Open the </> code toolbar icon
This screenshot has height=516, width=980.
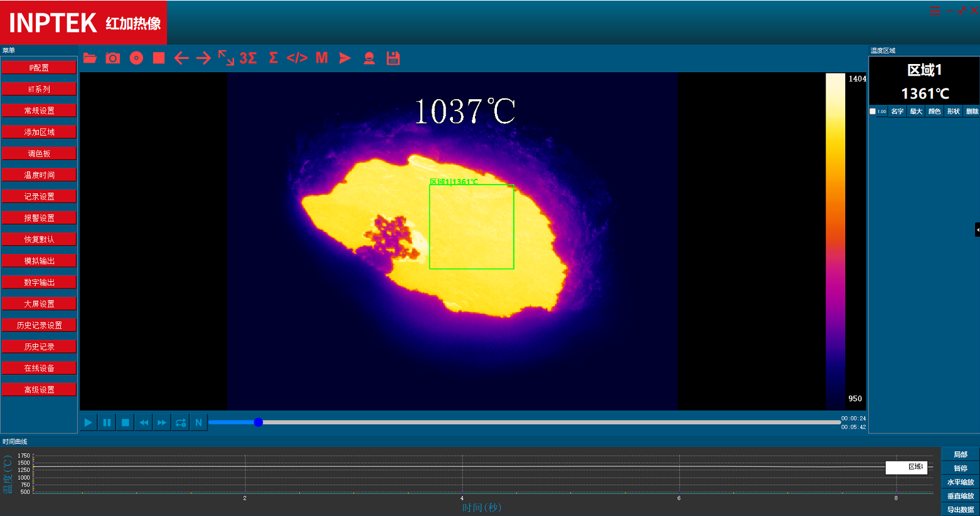(x=297, y=58)
